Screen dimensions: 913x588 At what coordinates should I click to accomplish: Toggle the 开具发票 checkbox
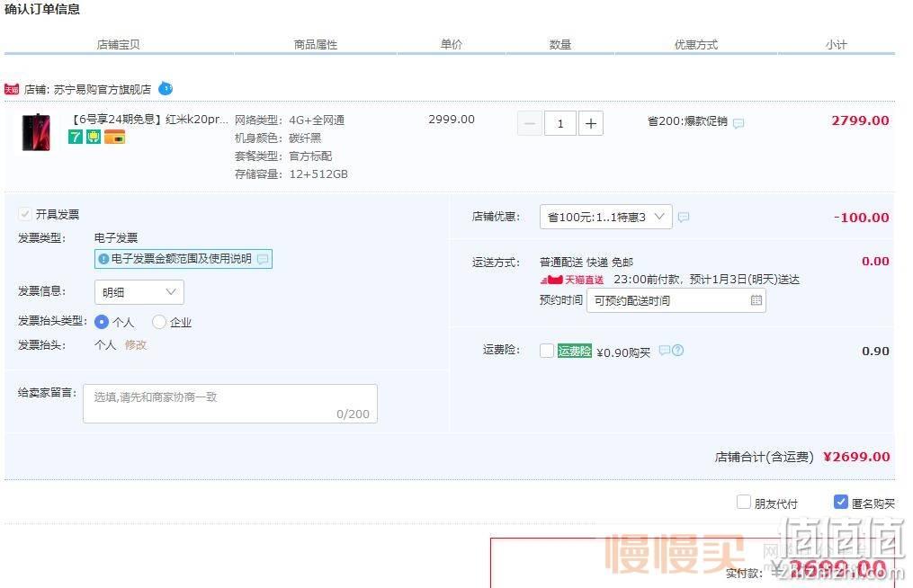pyautogui.click(x=24, y=214)
